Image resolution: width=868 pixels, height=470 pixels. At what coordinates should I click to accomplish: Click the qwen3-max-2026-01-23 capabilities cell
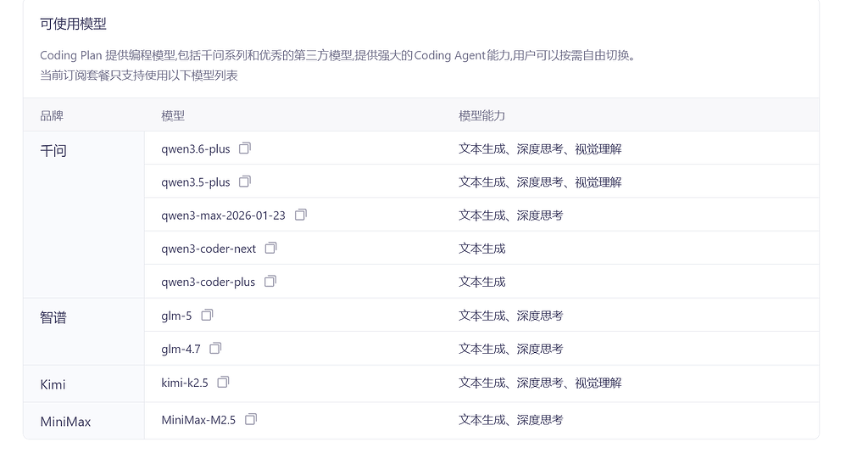tap(510, 215)
